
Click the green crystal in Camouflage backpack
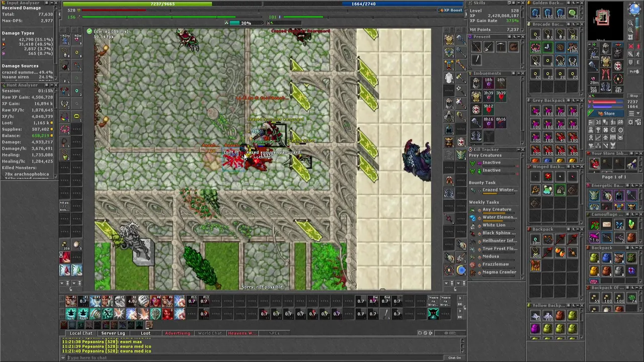[631, 224]
